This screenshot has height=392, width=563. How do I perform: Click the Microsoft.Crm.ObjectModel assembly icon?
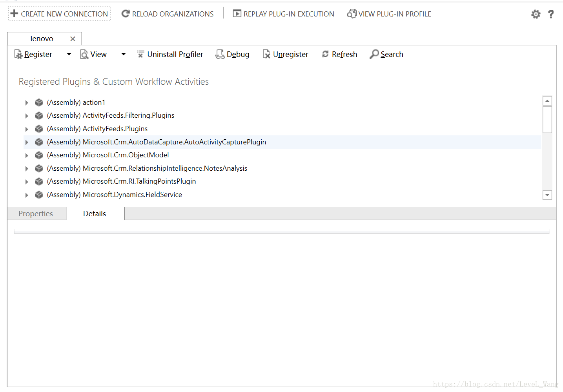[39, 155]
